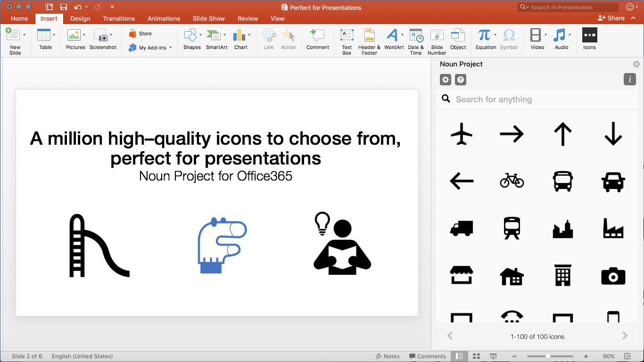Open the Slide Show ribbon tab
Viewport: 644px width, 362px height.
point(208,18)
